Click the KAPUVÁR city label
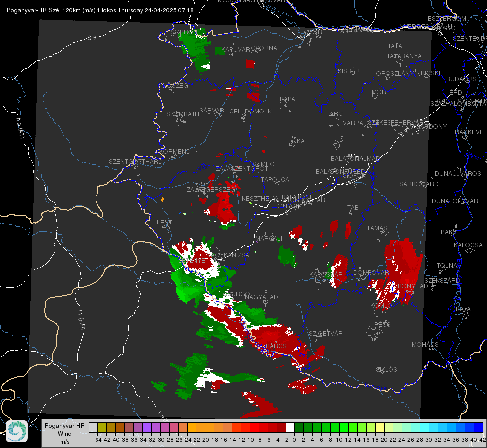Image resolution: width=487 pixels, height=448 pixels. point(236,49)
